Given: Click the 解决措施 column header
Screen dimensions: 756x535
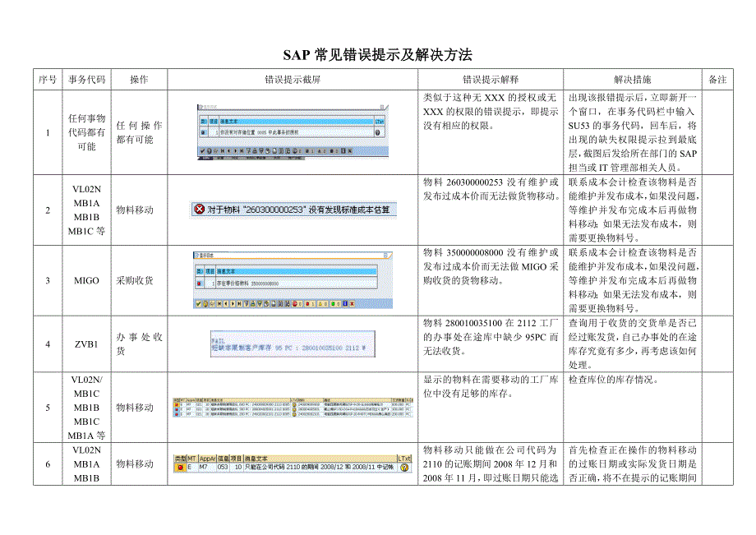Looking at the screenshot, I should (x=632, y=81).
